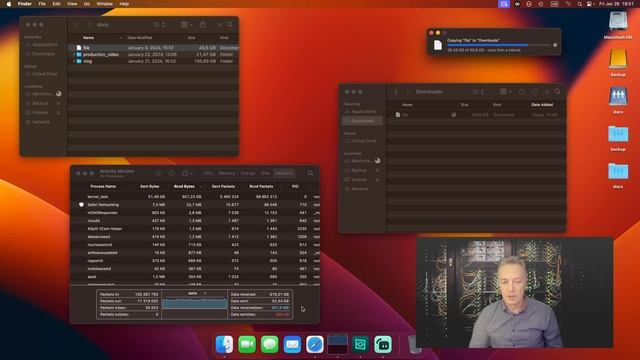Viewport: 640px width, 360px height.
Task: Switch to Disk tab in Activity Monitor
Action: [x=265, y=173]
